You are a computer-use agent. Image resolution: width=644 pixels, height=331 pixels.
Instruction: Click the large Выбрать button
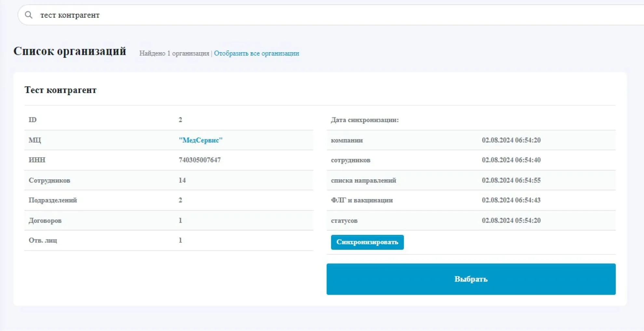471,279
